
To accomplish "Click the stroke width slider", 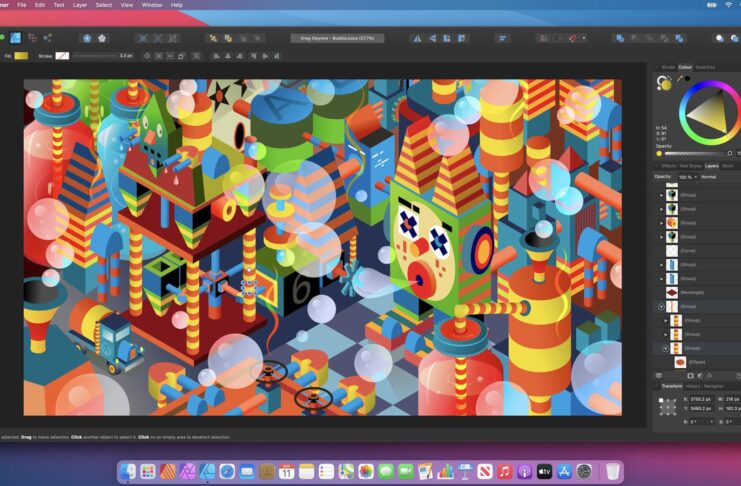I will [95, 56].
